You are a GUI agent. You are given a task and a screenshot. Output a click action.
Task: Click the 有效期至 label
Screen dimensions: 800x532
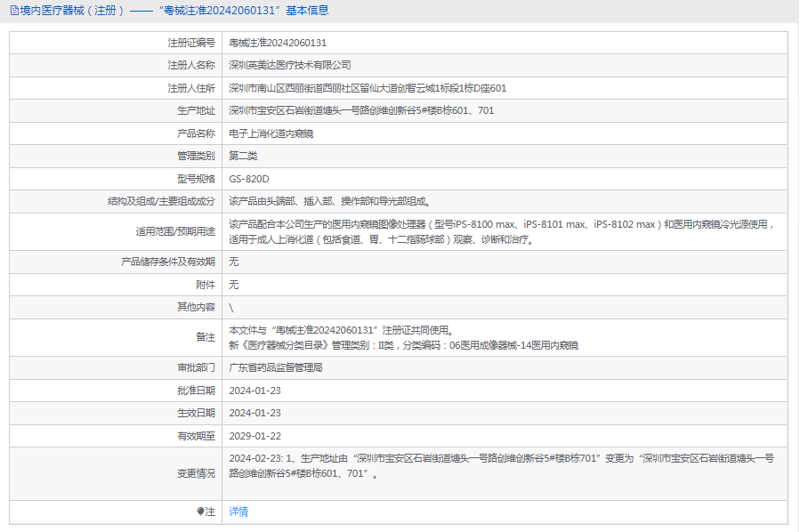point(196,436)
